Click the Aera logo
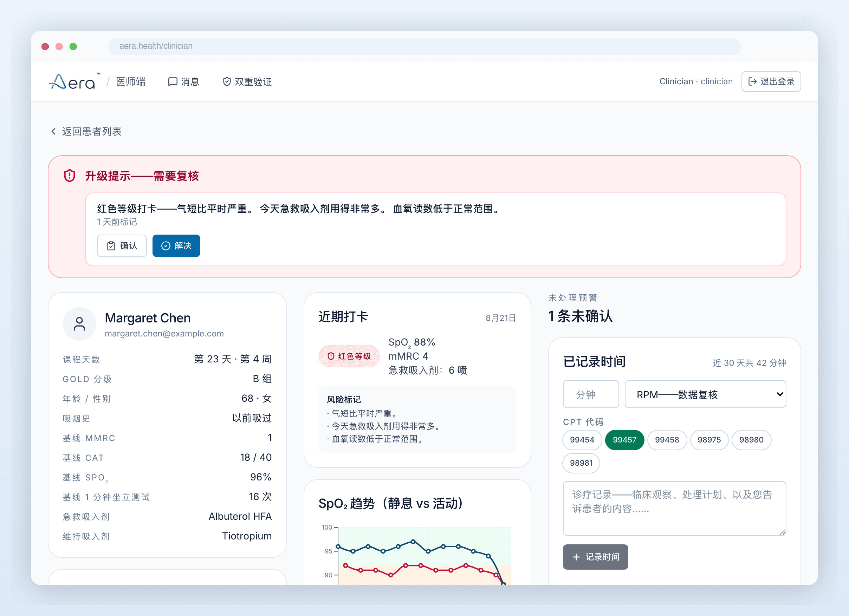 [x=74, y=81]
